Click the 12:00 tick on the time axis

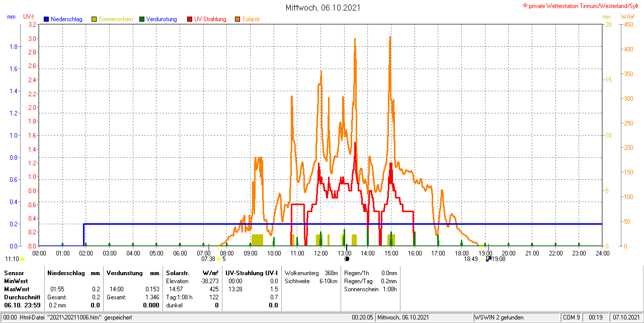click(x=321, y=253)
